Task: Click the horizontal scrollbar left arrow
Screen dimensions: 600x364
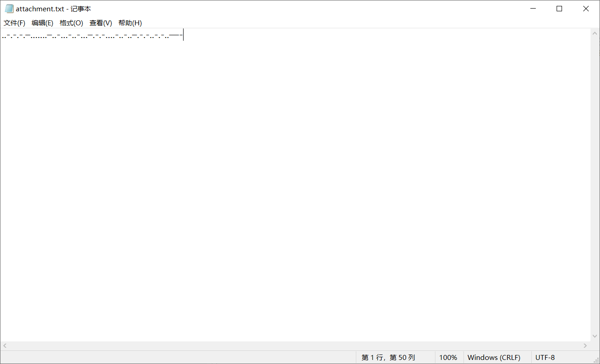Action: 5,345
